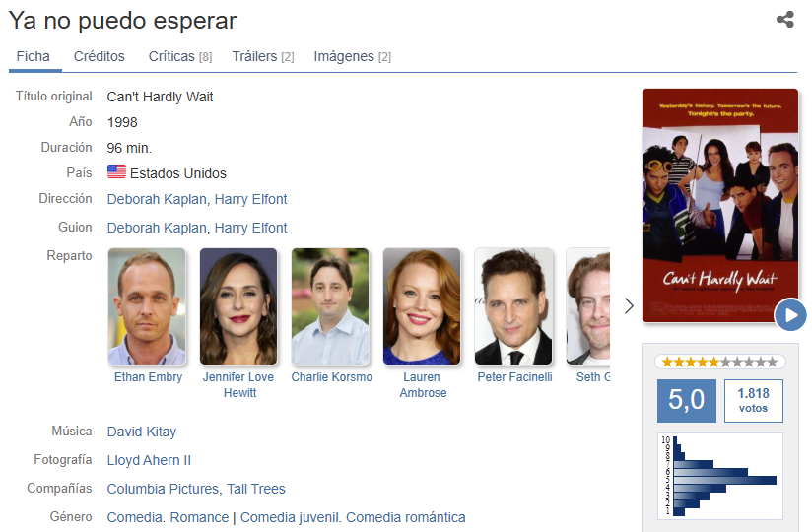Open the star rating bar
Viewport: 812px width, 532px height.
[x=719, y=362]
